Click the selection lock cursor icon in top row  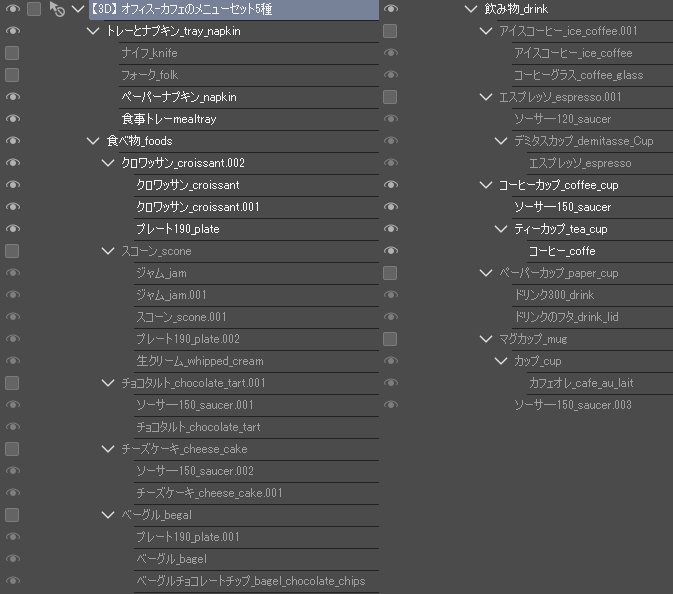point(57,9)
